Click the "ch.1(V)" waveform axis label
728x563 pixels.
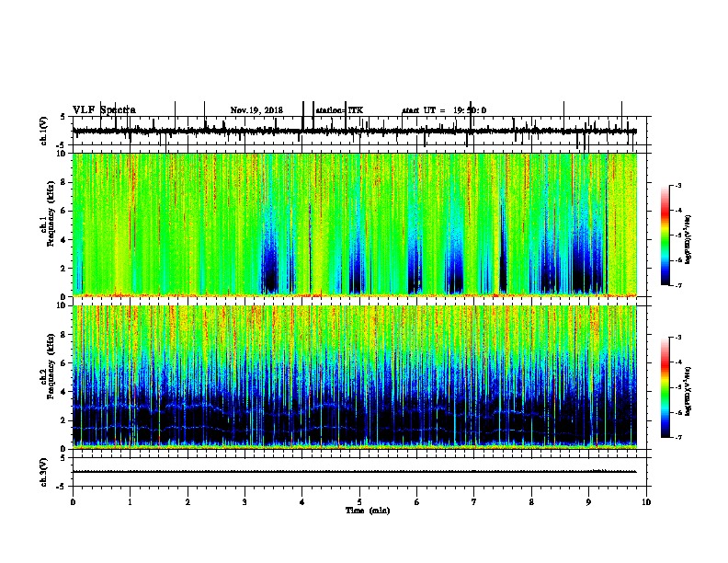44,131
